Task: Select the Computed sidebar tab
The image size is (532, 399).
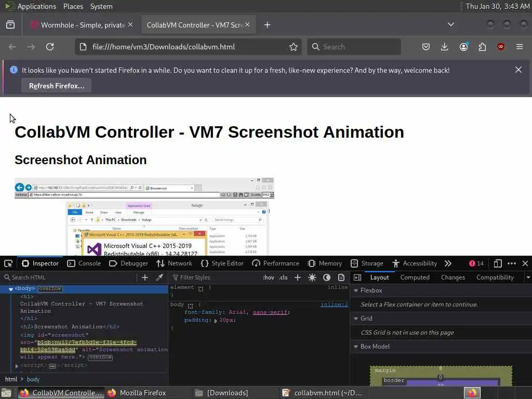Action: (x=415, y=277)
